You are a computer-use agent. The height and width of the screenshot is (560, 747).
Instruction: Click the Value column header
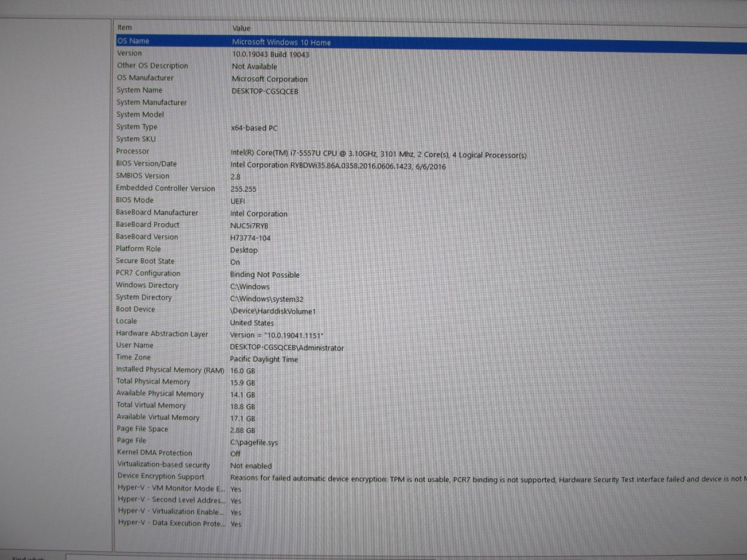(x=241, y=28)
